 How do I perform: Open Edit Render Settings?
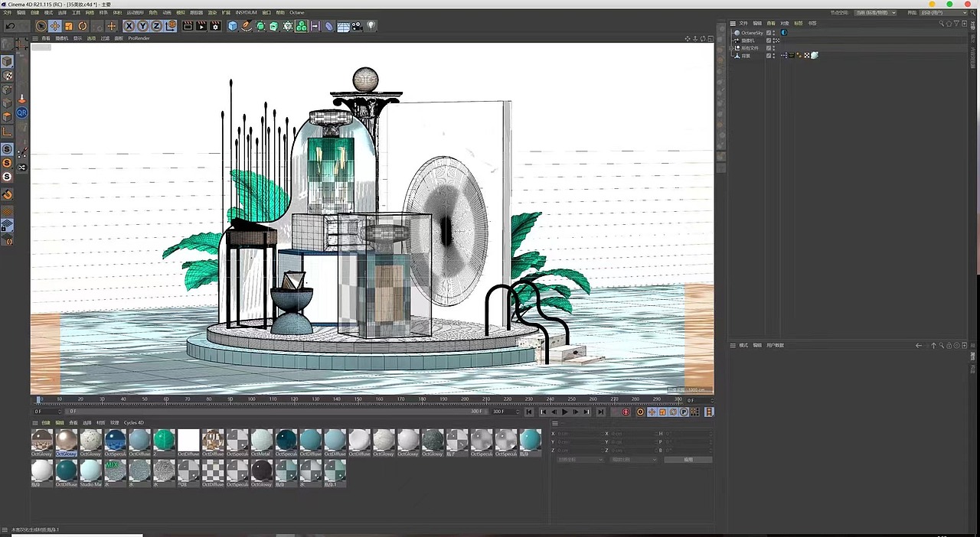tap(215, 26)
